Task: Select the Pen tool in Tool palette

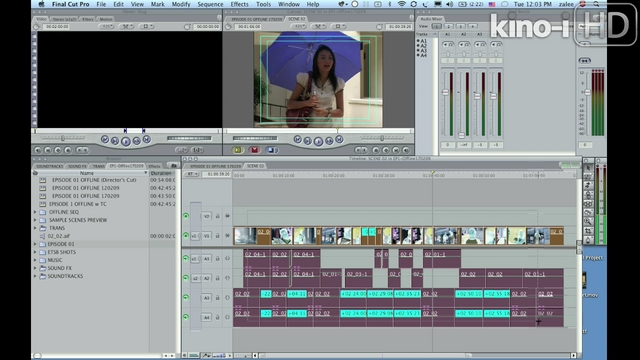Action: 588,240
